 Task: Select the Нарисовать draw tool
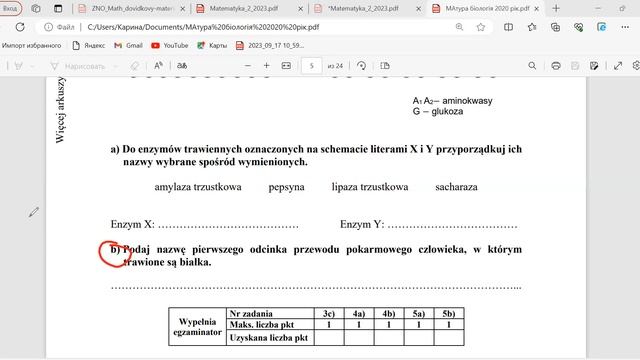tap(78, 66)
